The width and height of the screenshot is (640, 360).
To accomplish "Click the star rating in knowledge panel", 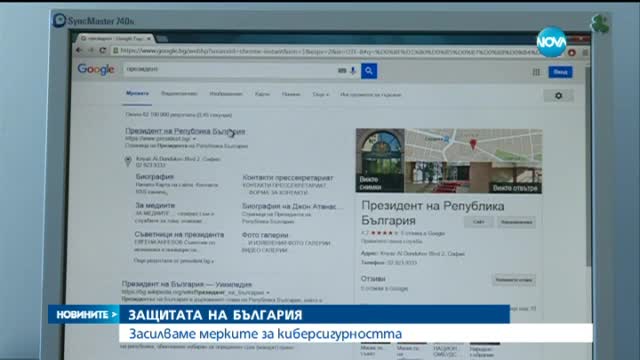I will [x=384, y=233].
